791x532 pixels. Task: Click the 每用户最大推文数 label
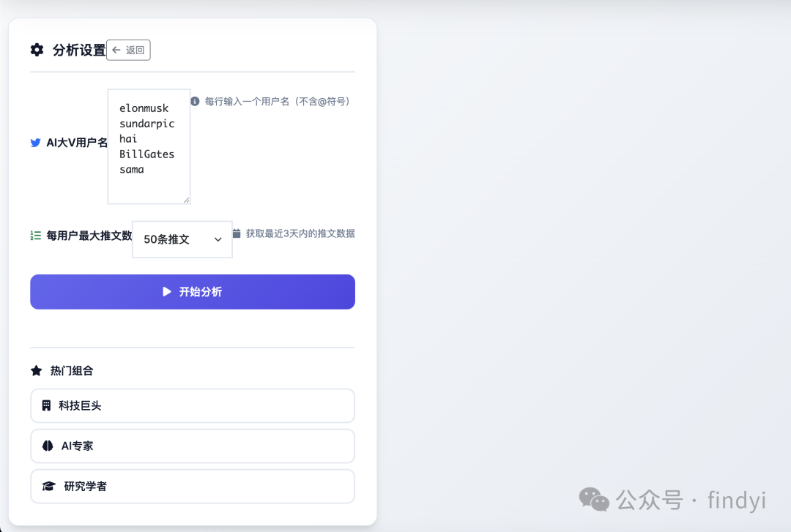point(89,236)
